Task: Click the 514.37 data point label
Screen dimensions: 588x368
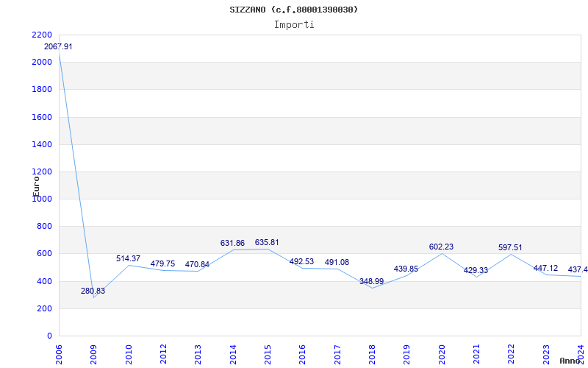Action: [x=128, y=259]
